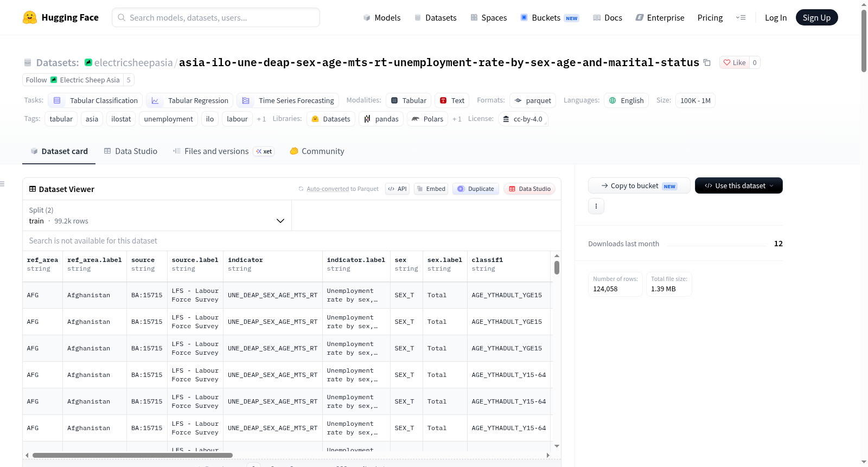Click the table's horizontal scrollbar thumb
868x467 pixels.
coord(132,455)
